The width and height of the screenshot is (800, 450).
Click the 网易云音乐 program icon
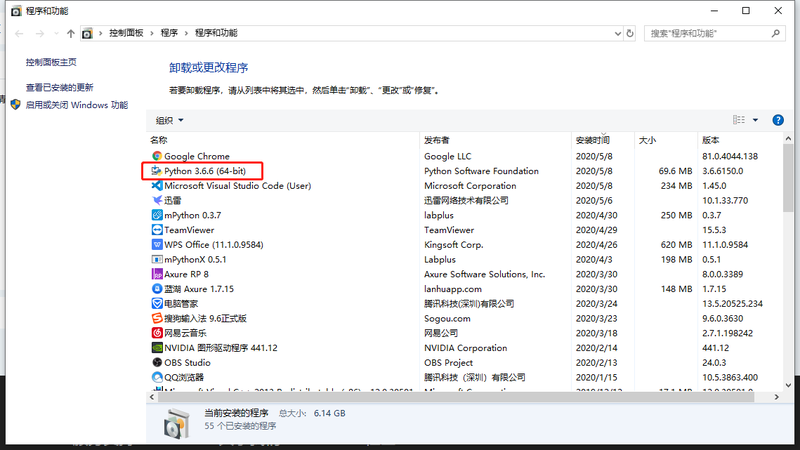tap(157, 333)
